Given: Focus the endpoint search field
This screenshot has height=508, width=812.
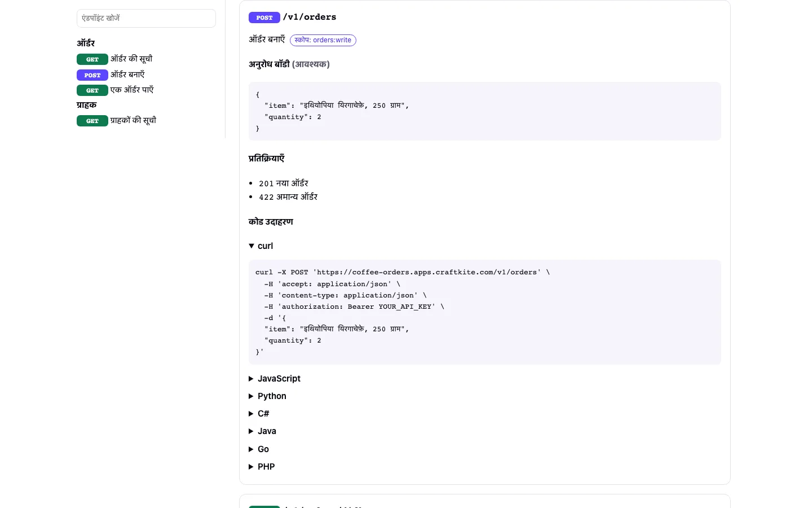Looking at the screenshot, I should (146, 18).
